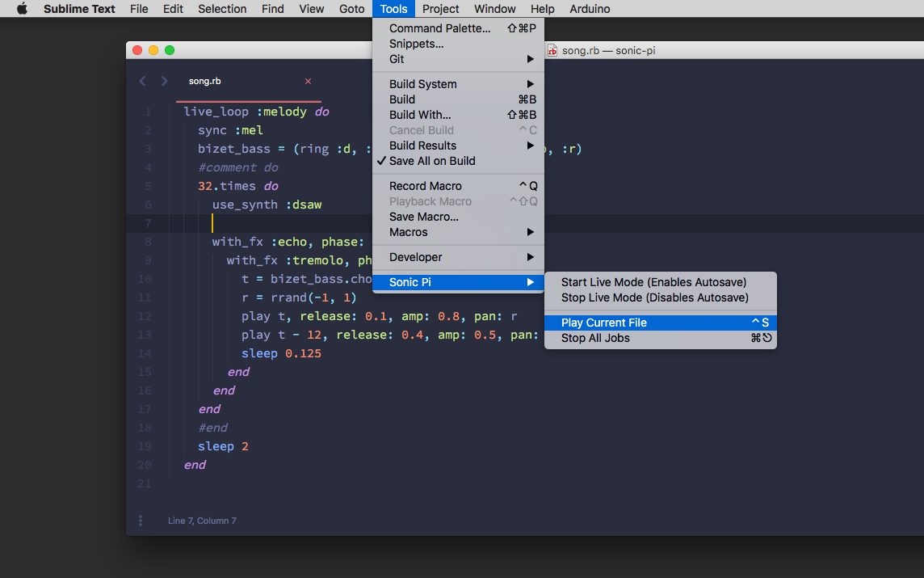Viewport: 924px width, 578px height.
Task: Close the song.rb tab
Action: (308, 82)
